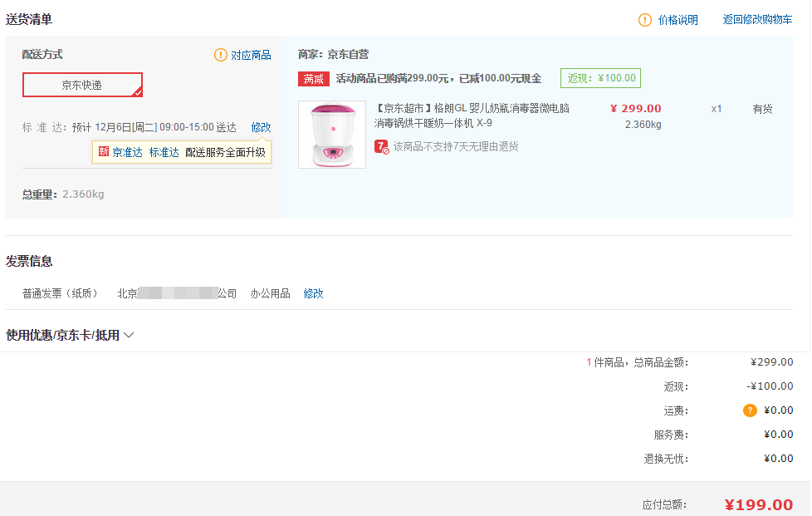Click exclamation icon beside 对应商品
The image size is (812, 516).
click(221, 55)
